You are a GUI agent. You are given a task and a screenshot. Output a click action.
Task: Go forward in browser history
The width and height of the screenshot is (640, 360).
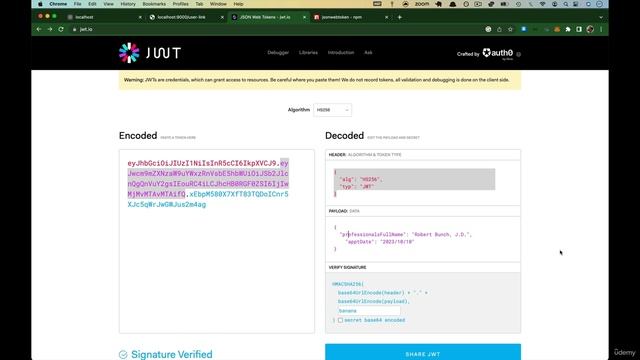(50, 29)
